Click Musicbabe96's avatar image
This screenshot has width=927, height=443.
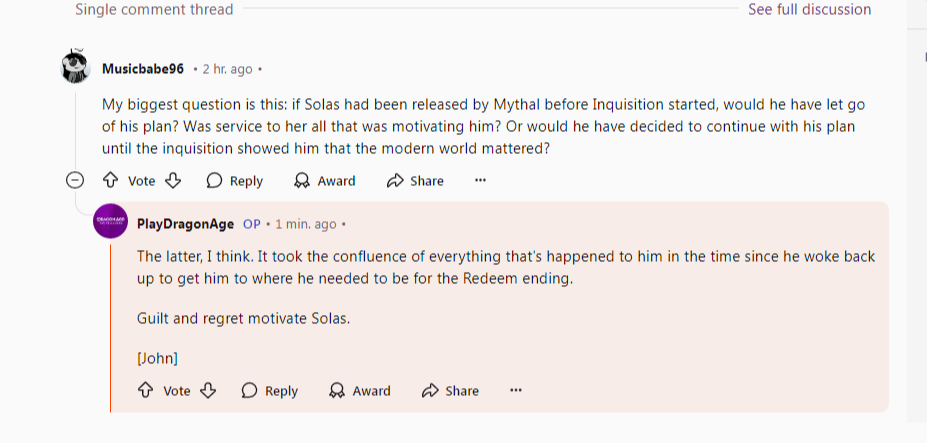[76, 68]
